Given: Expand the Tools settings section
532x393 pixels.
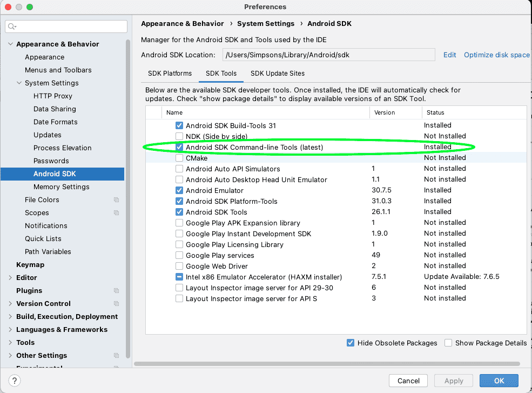Looking at the screenshot, I should coord(10,342).
